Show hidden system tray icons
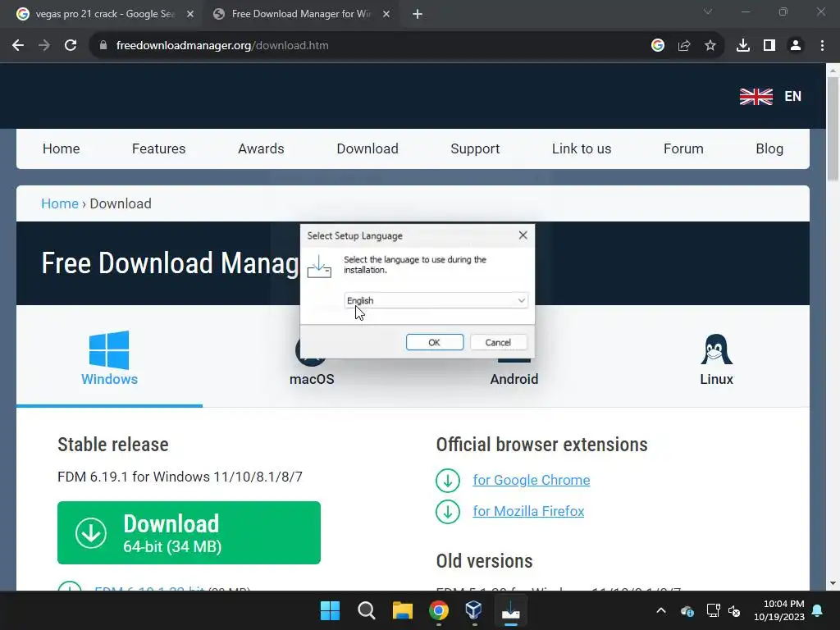The width and height of the screenshot is (840, 630). (661, 610)
